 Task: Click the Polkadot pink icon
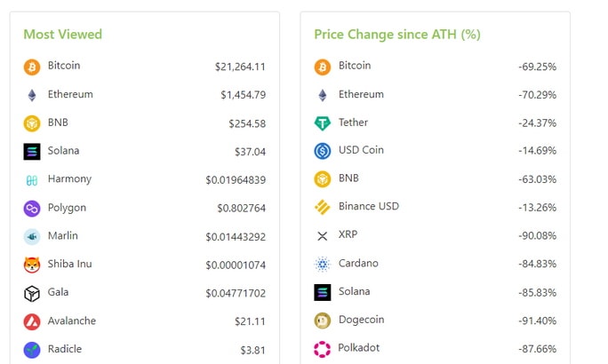point(323,349)
